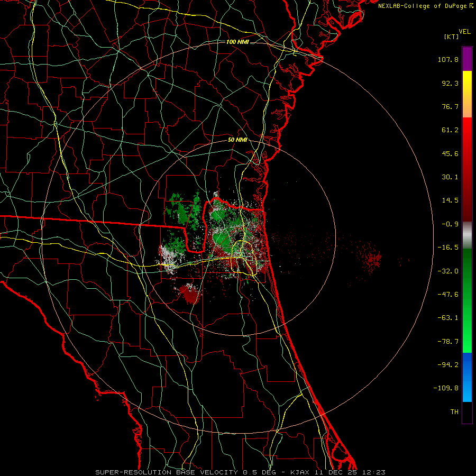The height and width of the screenshot is (476, 476).
Task: Click the dark red echo blob southwest of radar
Action: click(x=190, y=294)
